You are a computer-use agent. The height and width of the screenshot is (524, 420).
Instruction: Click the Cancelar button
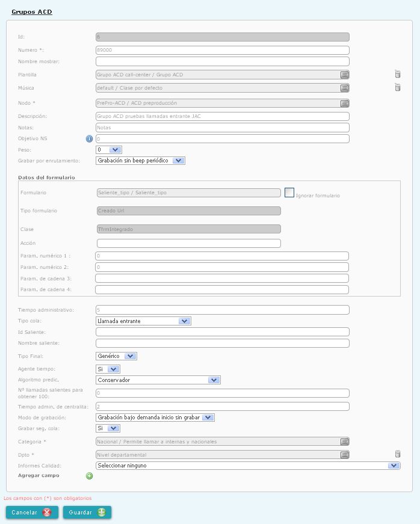tap(32, 513)
